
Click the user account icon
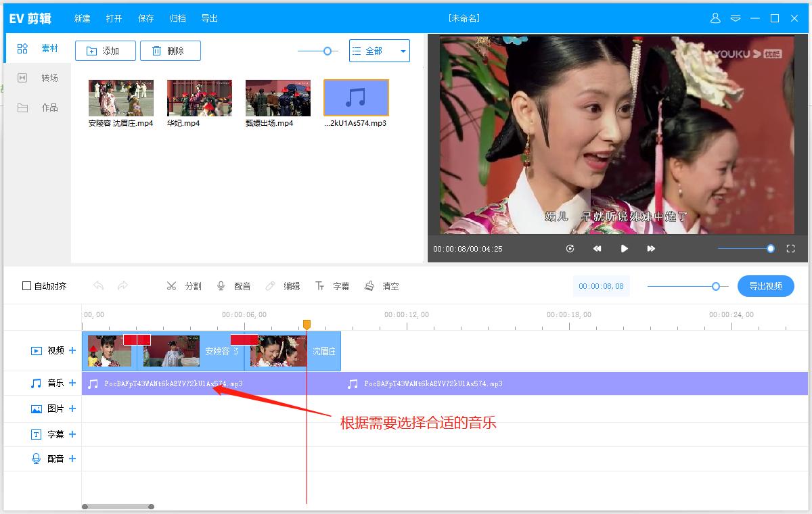[715, 18]
